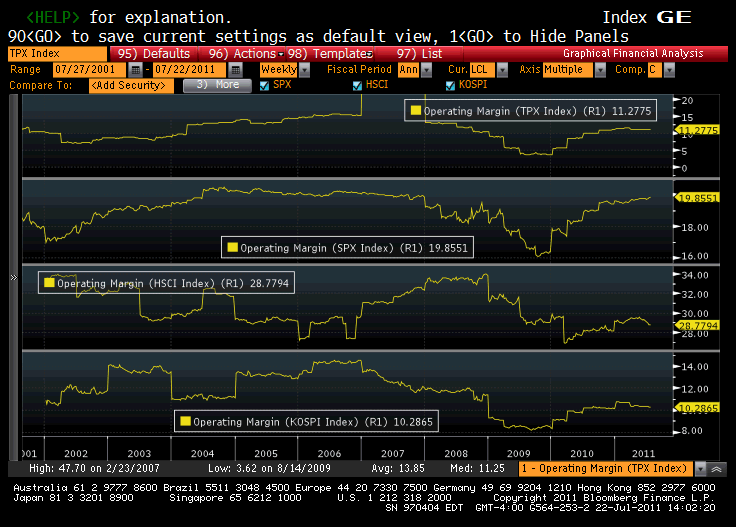Click the 28.7794 value label on HSCI axis
This screenshot has height=527, width=736.
point(698,325)
